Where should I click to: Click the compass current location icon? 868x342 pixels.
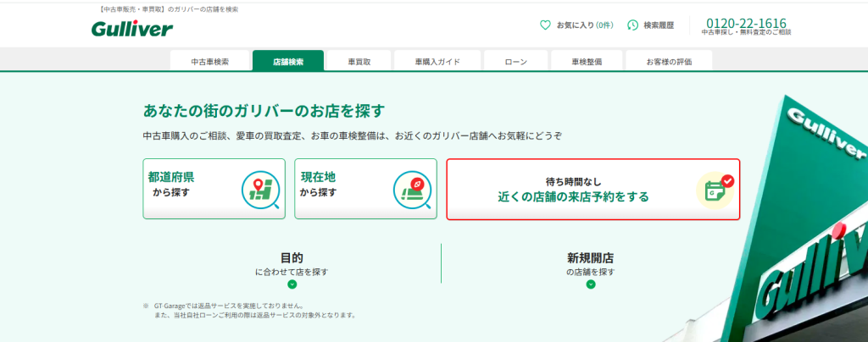click(412, 190)
